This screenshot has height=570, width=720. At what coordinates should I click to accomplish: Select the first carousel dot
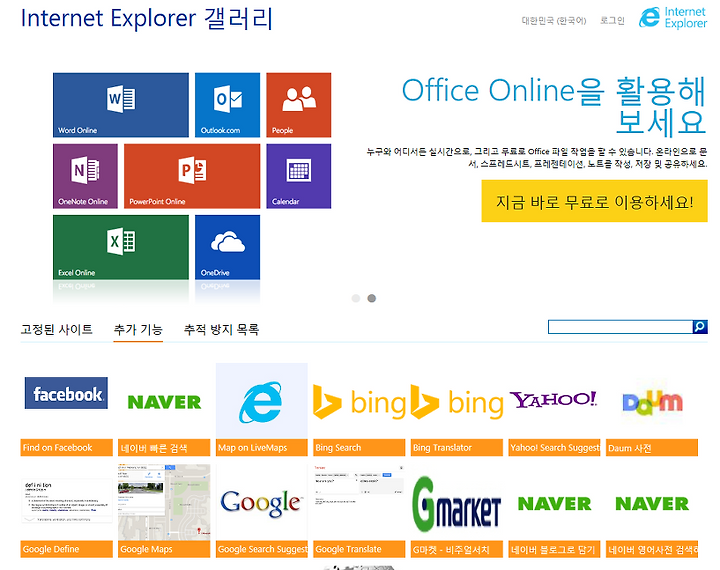click(355, 298)
